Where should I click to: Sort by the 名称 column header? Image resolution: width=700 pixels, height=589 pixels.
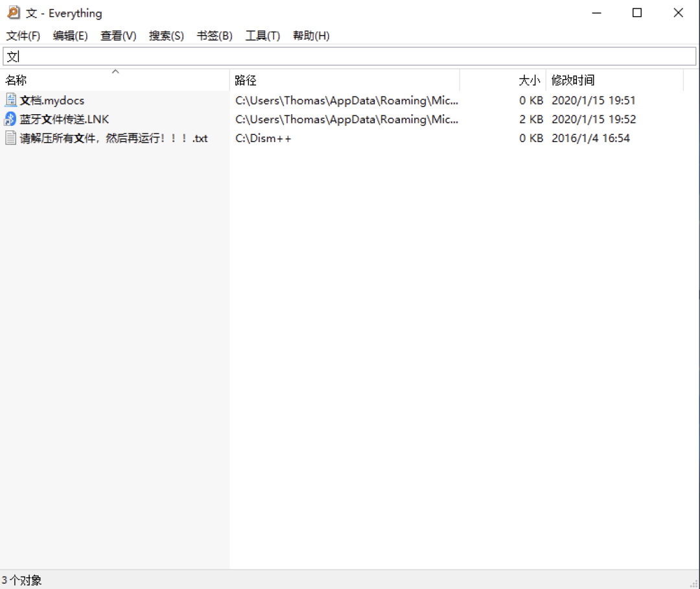[x=115, y=80]
